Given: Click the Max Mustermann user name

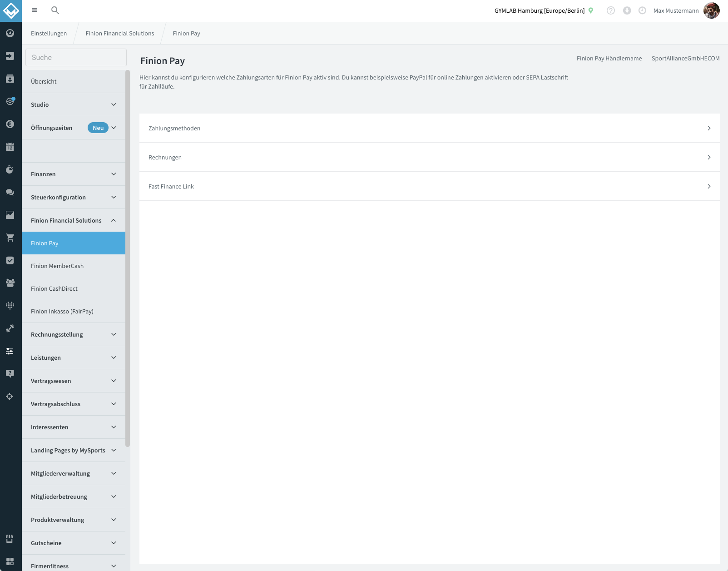Looking at the screenshot, I should [676, 10].
